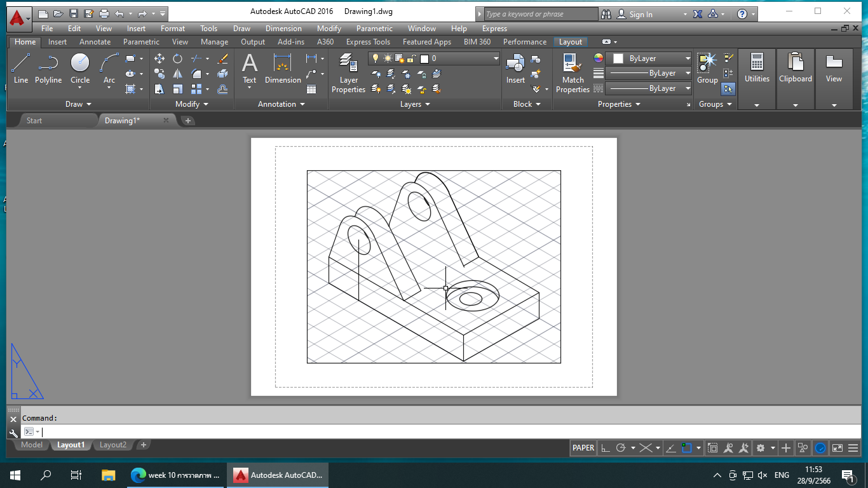The height and width of the screenshot is (488, 868).
Task: Open the Start file tab
Action: pos(34,121)
